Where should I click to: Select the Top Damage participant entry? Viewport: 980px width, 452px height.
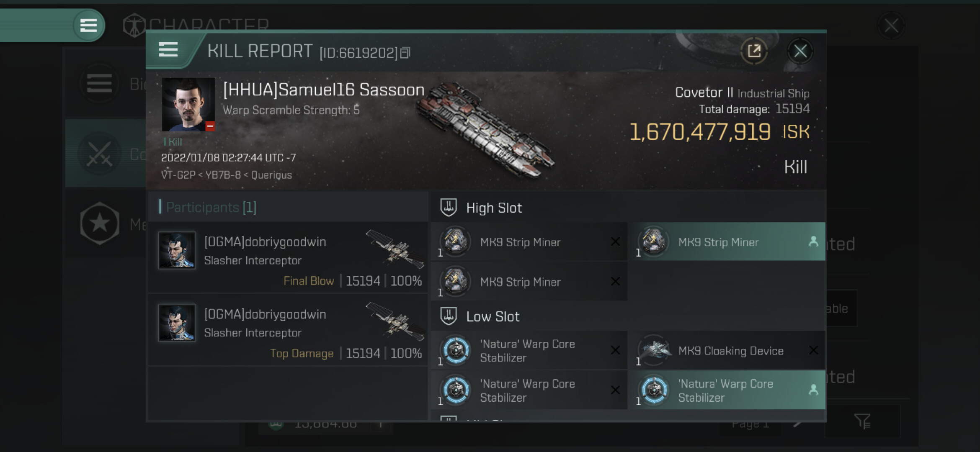[288, 330]
